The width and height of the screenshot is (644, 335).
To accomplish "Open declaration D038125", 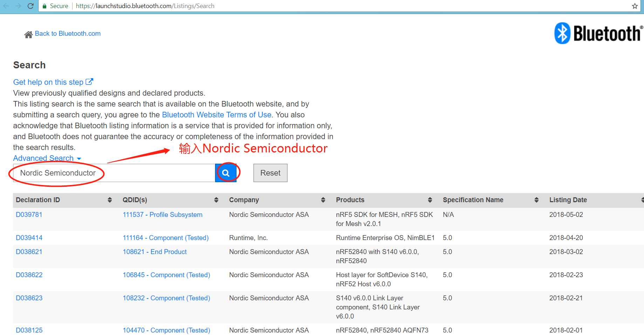I will pos(29,330).
